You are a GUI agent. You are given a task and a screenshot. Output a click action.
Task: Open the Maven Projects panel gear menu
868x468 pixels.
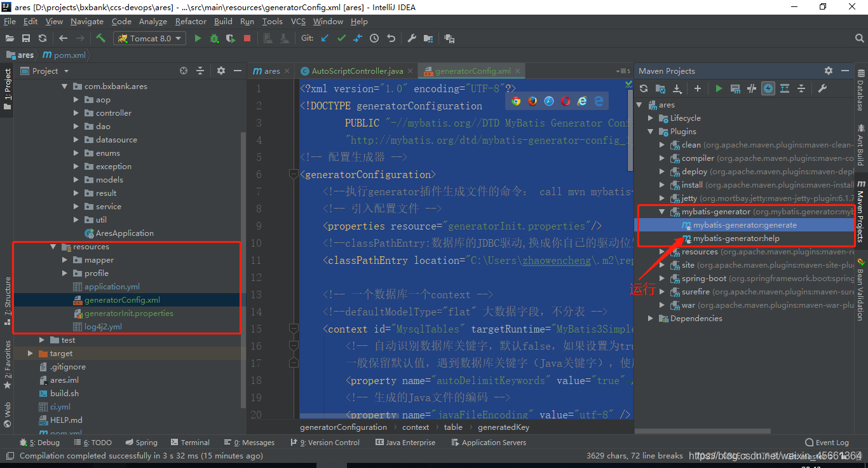coord(829,71)
